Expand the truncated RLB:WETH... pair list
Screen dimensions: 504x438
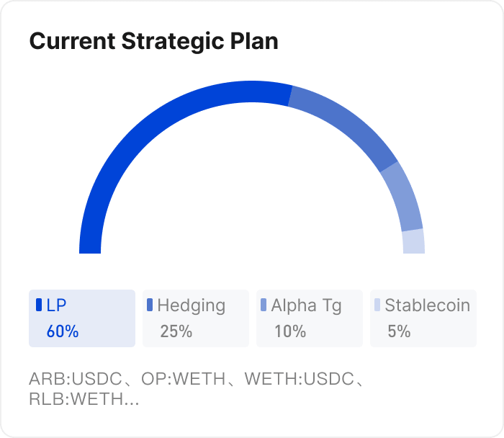84,400
